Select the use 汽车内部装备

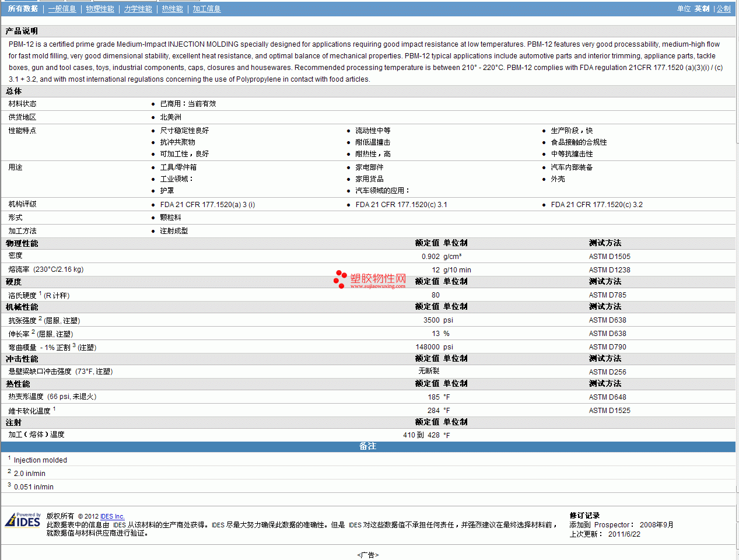(x=572, y=167)
